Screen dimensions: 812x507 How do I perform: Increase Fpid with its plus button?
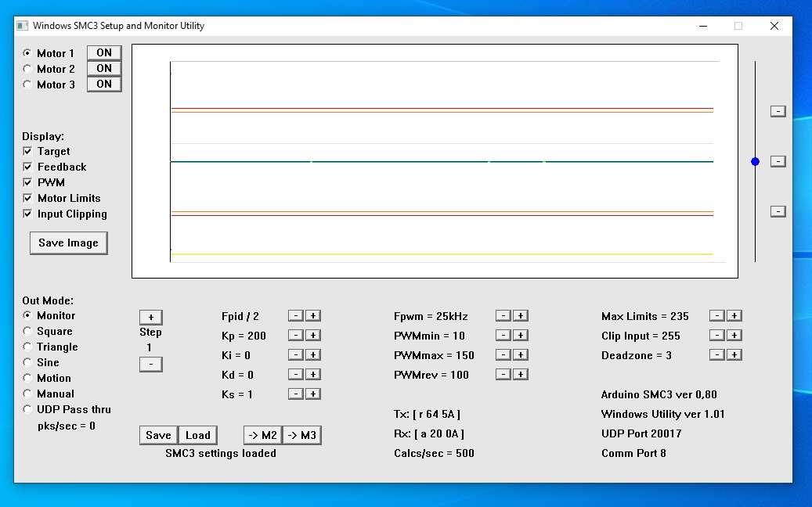coord(312,315)
